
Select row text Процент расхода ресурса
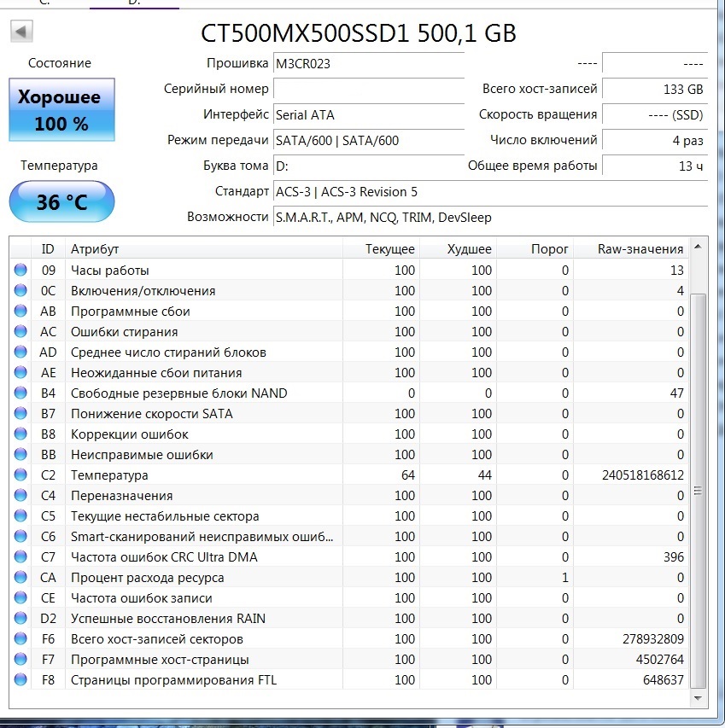(x=147, y=578)
